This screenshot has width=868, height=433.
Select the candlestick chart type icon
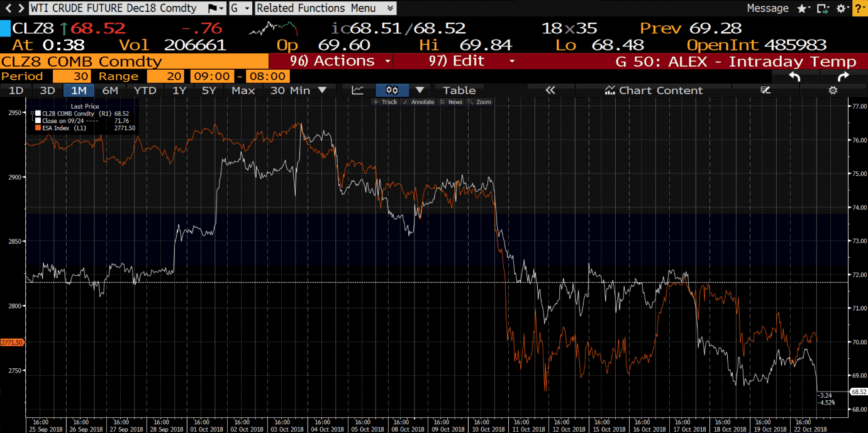(x=392, y=90)
